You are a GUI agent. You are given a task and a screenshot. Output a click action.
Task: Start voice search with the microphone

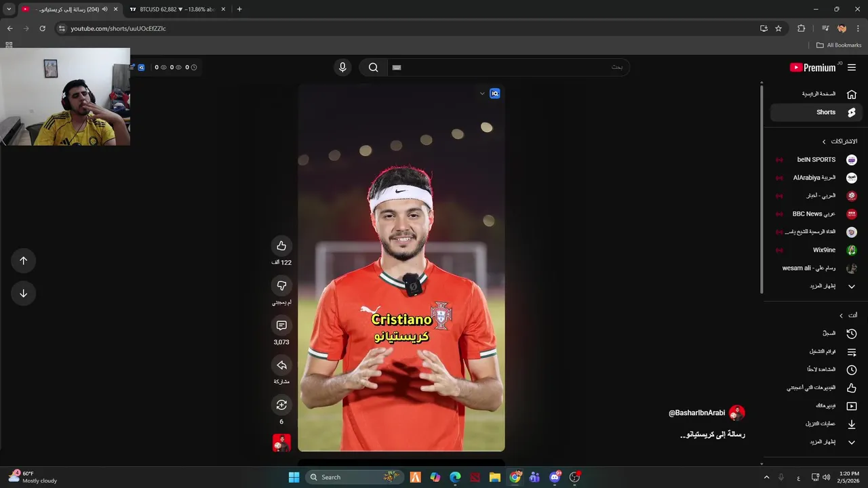pos(342,67)
